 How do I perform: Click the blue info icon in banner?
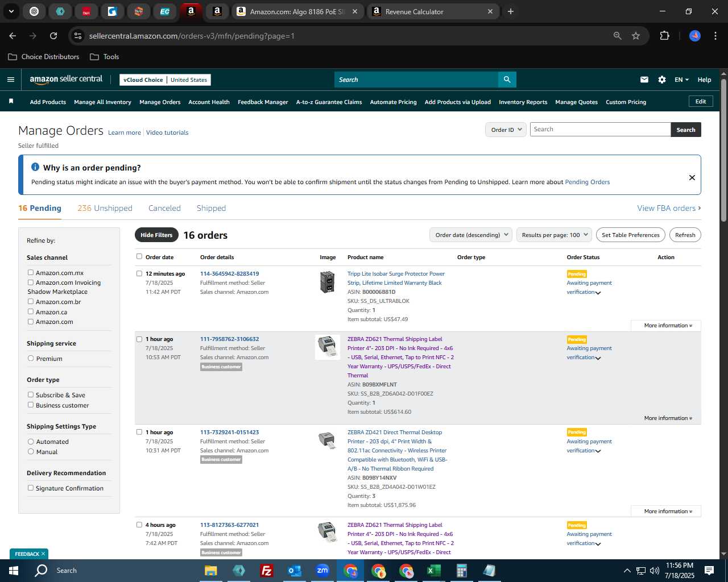click(35, 167)
